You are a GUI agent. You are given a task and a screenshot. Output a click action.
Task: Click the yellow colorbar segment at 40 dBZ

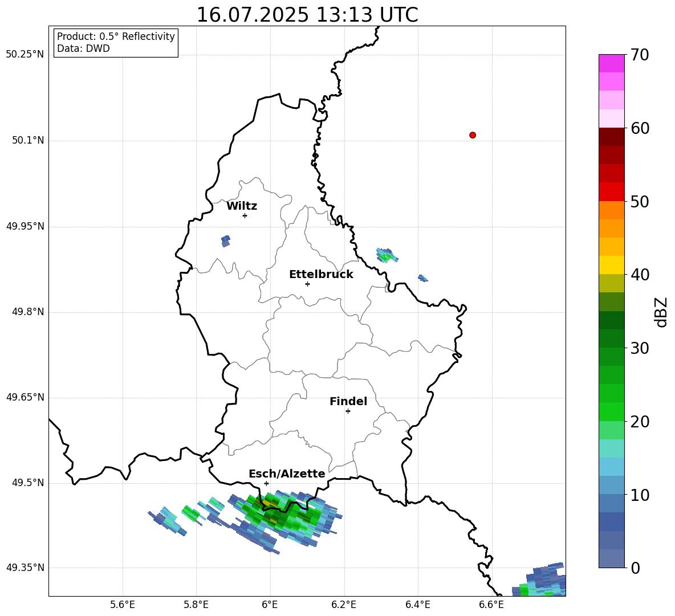click(x=611, y=265)
